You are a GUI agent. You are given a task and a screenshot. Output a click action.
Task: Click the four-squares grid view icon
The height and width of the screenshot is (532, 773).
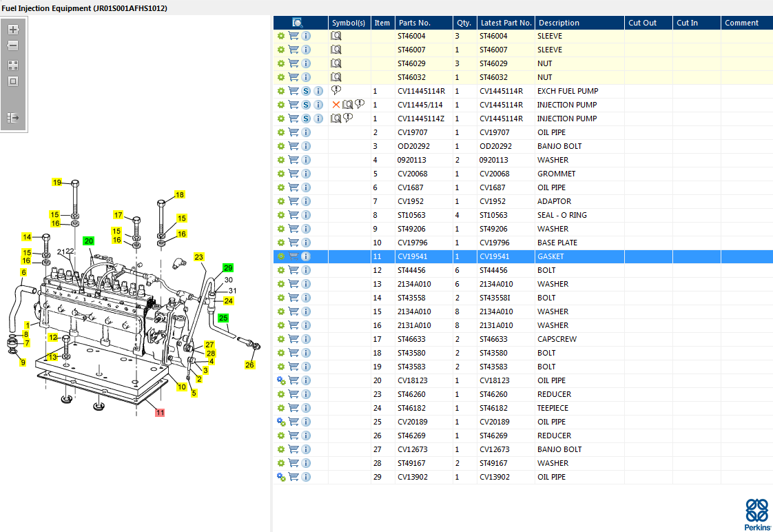pyautogui.click(x=13, y=65)
